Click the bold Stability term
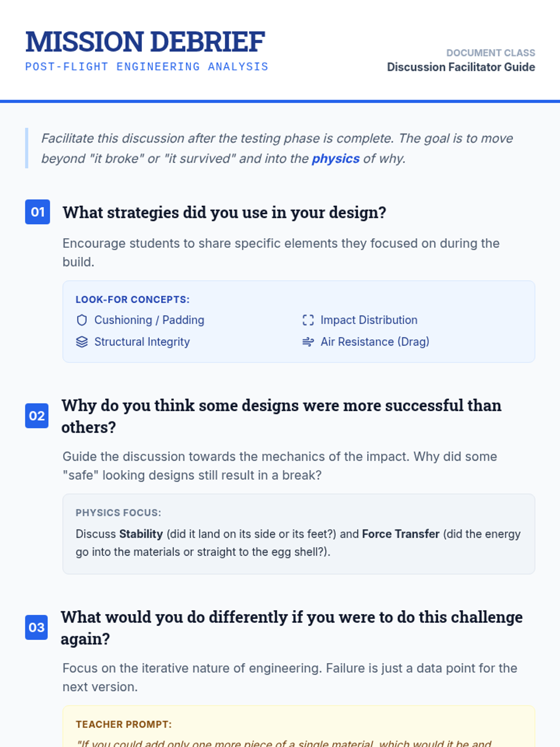Image resolution: width=560 pixels, height=747 pixels. [141, 534]
